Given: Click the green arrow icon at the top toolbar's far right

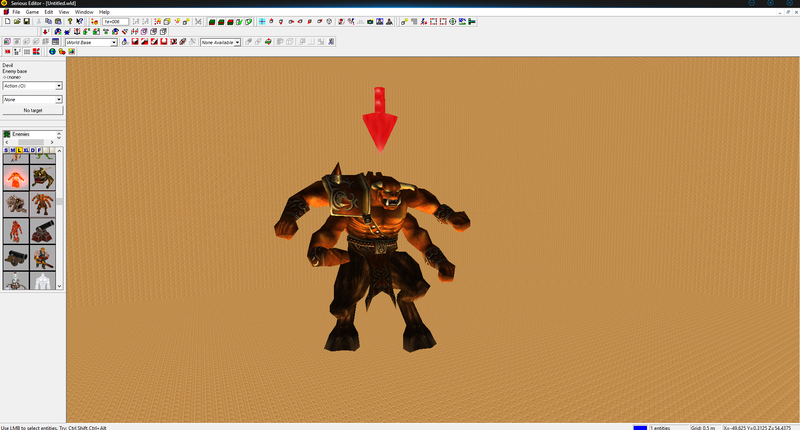Looking at the screenshot, I should click(x=472, y=21).
